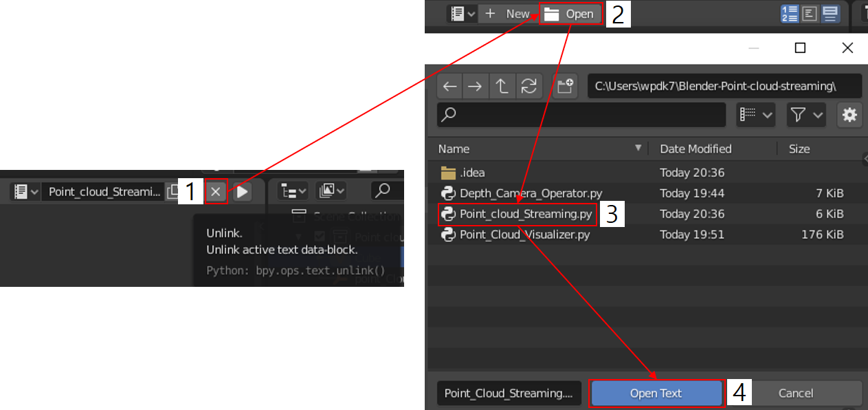Click the file search field

(581, 115)
